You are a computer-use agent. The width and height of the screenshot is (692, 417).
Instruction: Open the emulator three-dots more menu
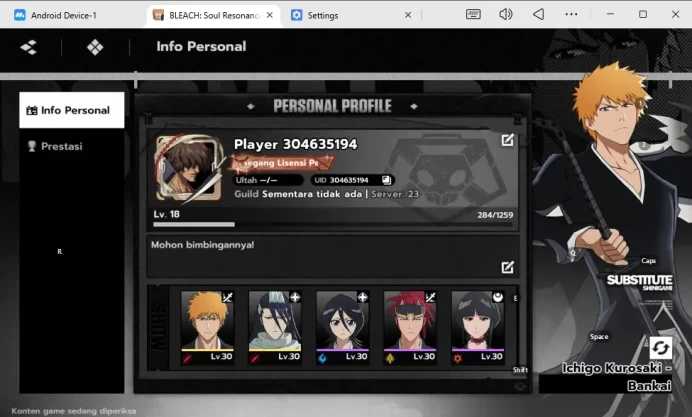pyautogui.click(x=571, y=14)
